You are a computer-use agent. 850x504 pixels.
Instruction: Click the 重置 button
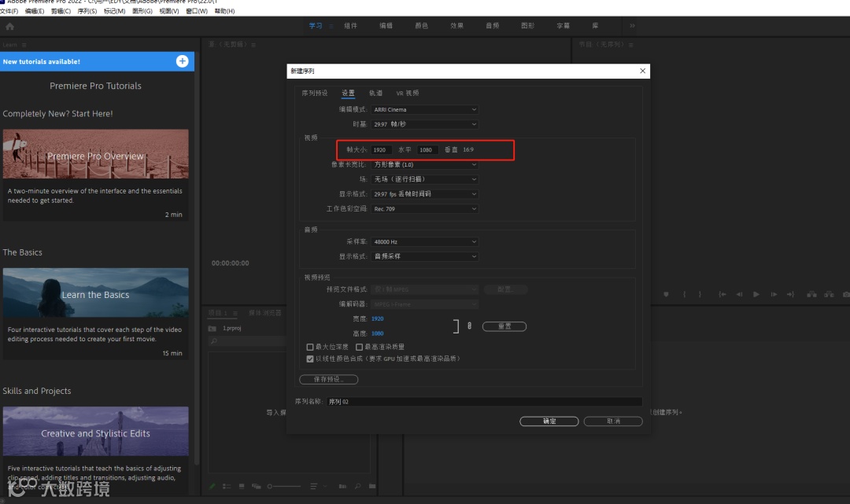click(x=504, y=326)
